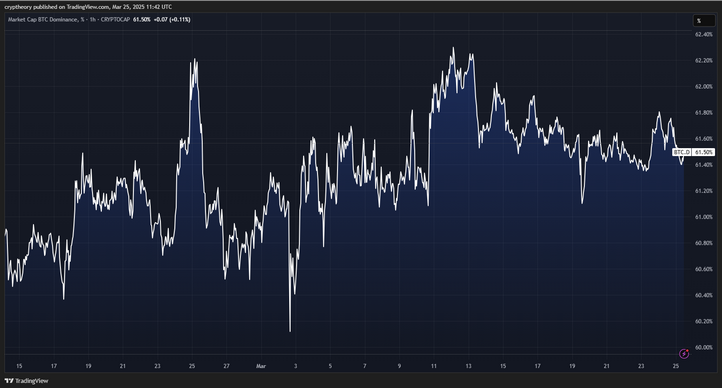Click the 27 date label on time axis
The image size is (722, 388).
(x=227, y=366)
